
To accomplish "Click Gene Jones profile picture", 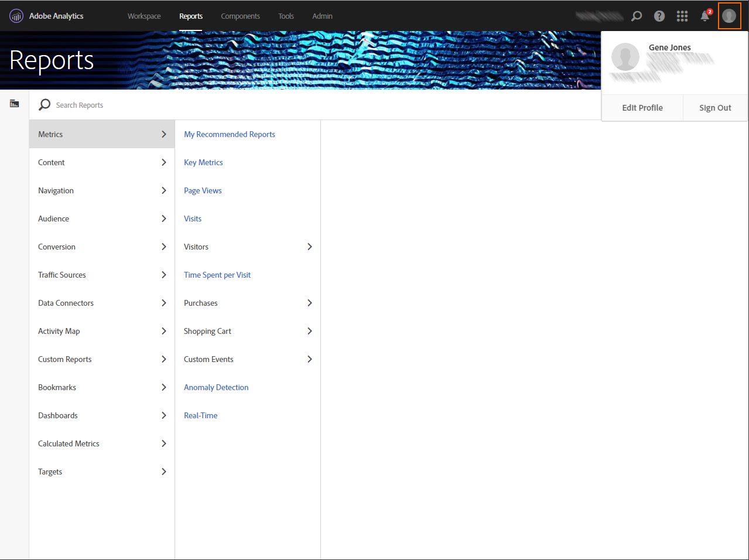I will (x=625, y=57).
